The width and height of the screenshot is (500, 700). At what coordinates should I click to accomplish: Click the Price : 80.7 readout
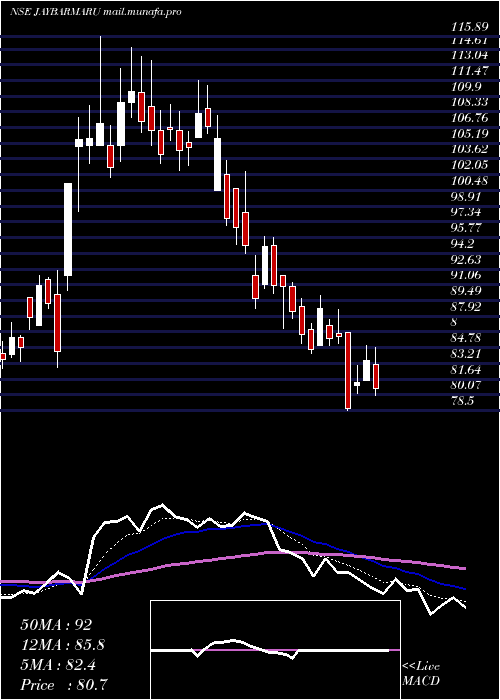pyautogui.click(x=63, y=684)
